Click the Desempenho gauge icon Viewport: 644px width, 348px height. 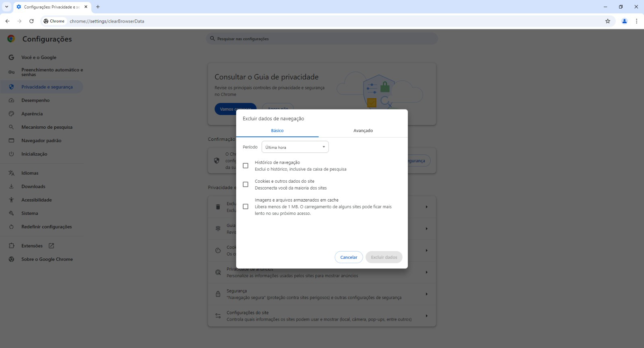(x=11, y=100)
